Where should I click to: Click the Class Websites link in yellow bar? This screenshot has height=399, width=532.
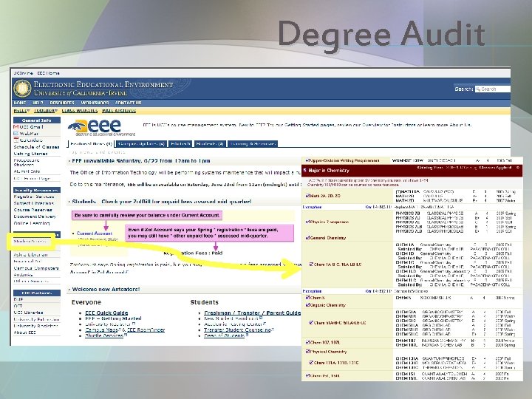[x=80, y=111]
